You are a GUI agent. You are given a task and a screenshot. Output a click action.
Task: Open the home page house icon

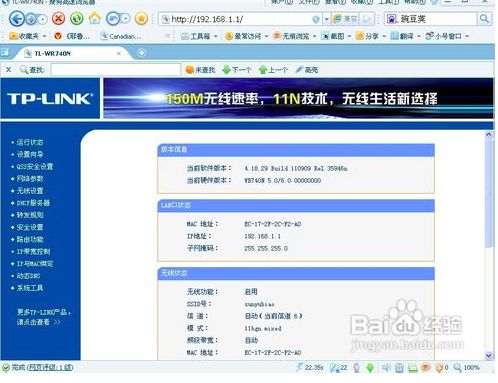coord(95,18)
